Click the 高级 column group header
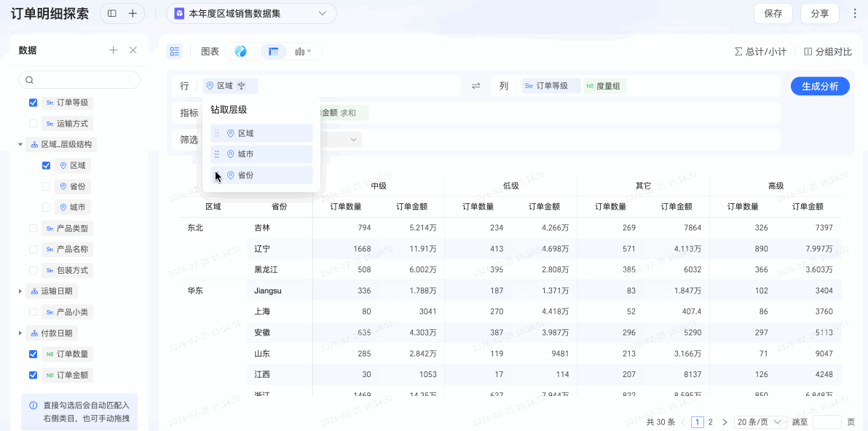 (x=776, y=186)
